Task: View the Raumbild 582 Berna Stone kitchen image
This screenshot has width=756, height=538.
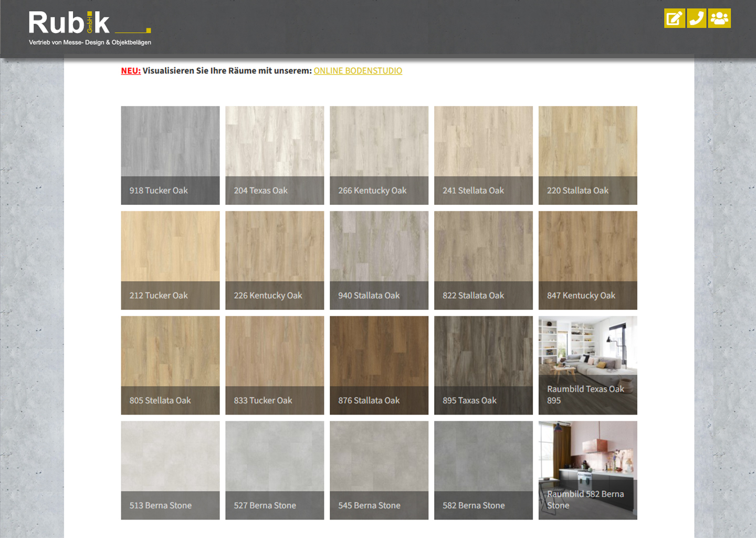Action: point(587,470)
